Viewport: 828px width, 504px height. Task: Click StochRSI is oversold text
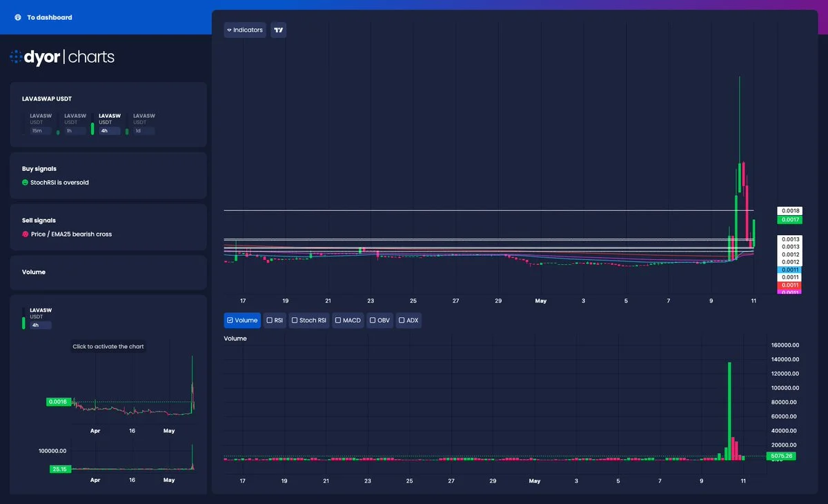click(59, 183)
